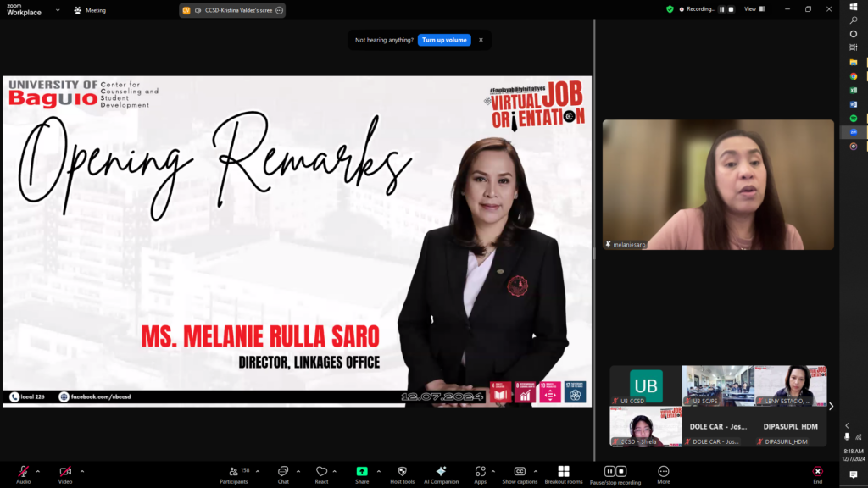The image size is (868, 488).
Task: Select UB SCJPS participant video tile
Action: [718, 385]
